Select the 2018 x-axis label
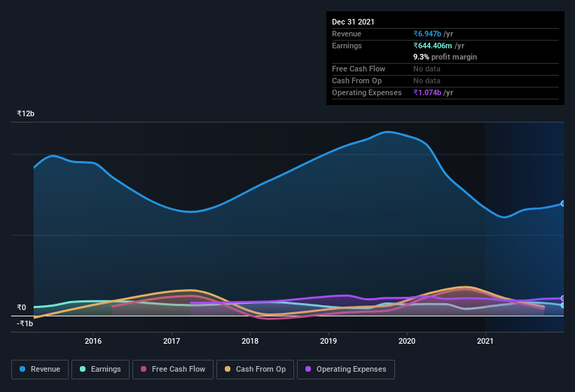This screenshot has width=575, height=392. pyautogui.click(x=250, y=341)
